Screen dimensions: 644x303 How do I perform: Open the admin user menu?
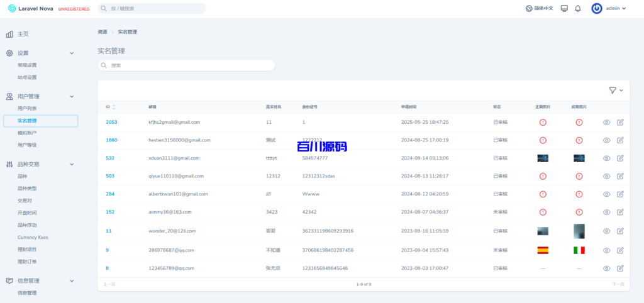(x=609, y=9)
